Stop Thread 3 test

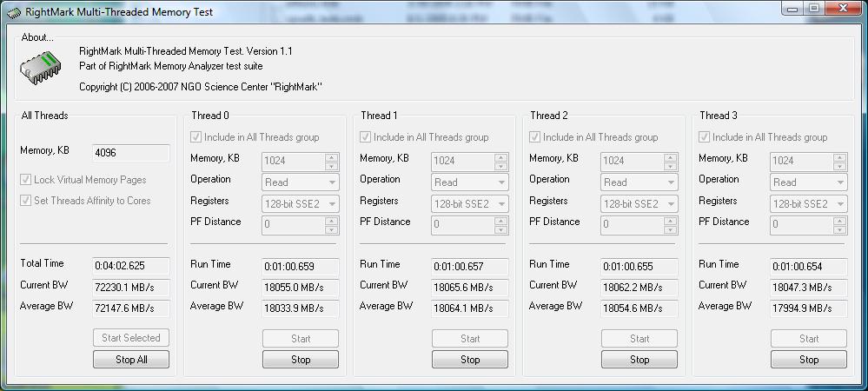coord(809,360)
